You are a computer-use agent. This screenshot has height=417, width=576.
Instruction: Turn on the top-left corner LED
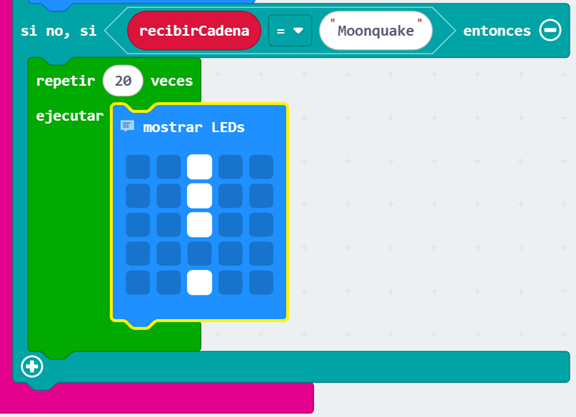click(138, 167)
